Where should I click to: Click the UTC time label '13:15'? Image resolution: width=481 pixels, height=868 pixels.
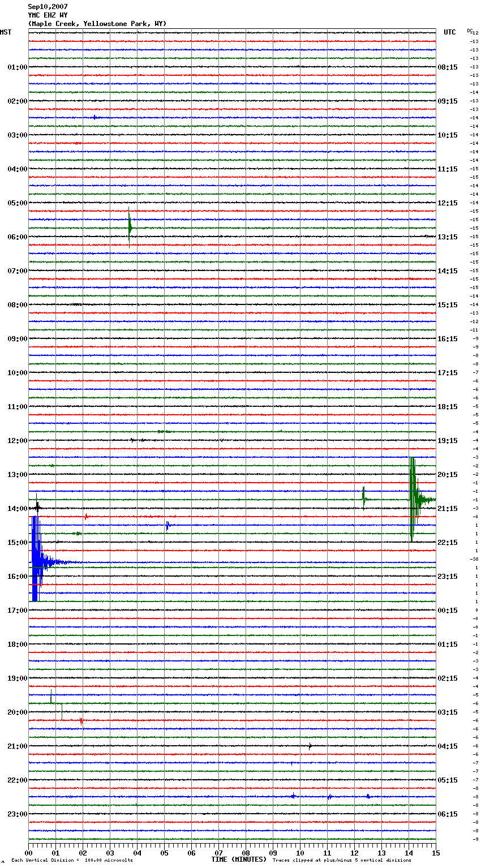pyautogui.click(x=448, y=237)
